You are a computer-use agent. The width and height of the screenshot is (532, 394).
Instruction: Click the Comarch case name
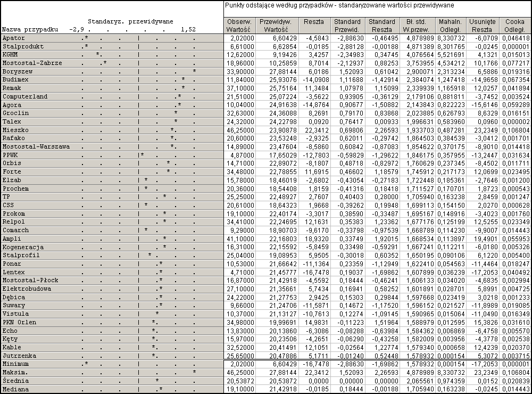click(x=15, y=231)
